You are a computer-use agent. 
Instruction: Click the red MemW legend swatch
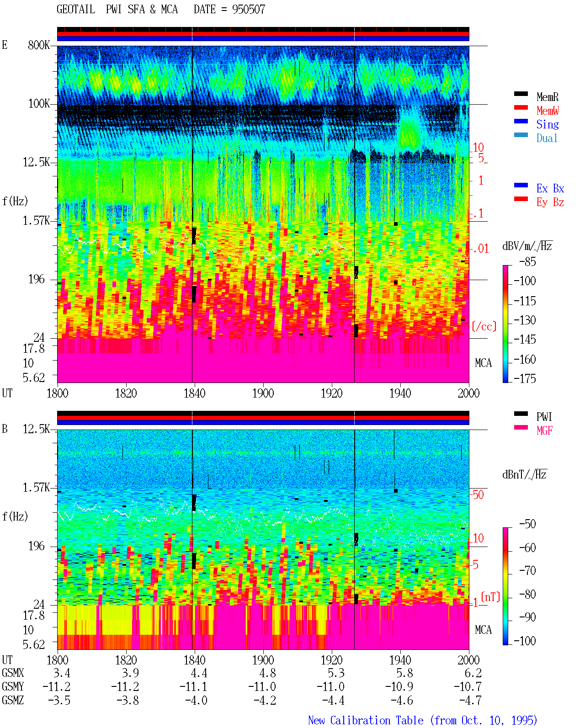coord(521,107)
